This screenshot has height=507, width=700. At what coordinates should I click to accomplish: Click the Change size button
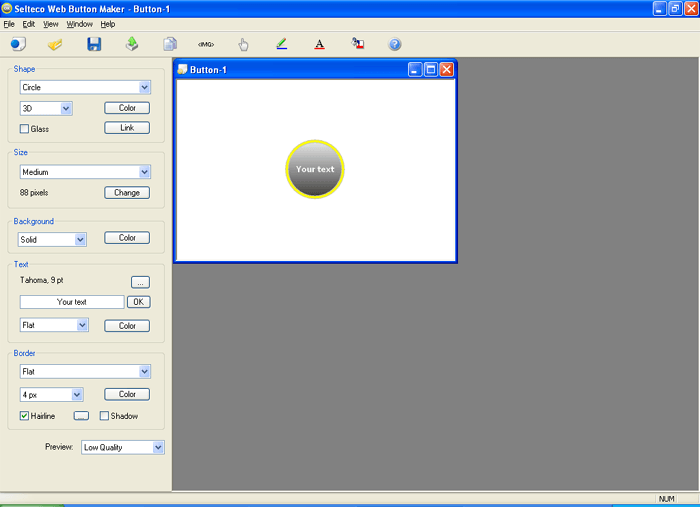click(x=127, y=193)
